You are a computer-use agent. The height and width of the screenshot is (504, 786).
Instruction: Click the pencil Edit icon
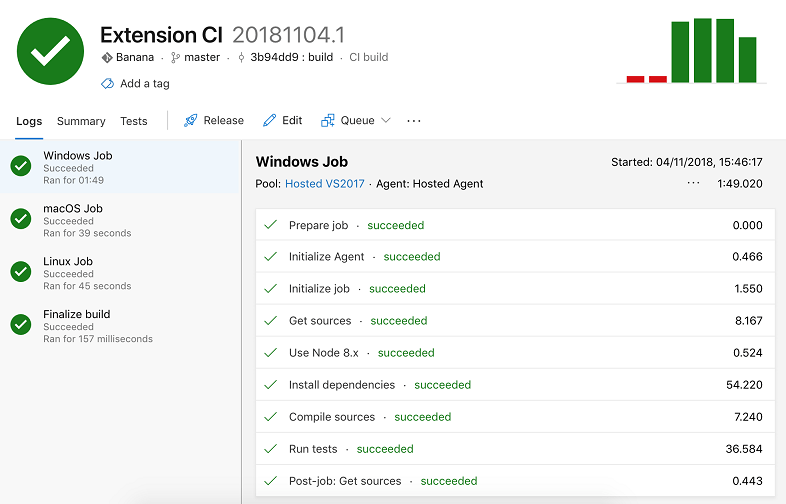269,121
